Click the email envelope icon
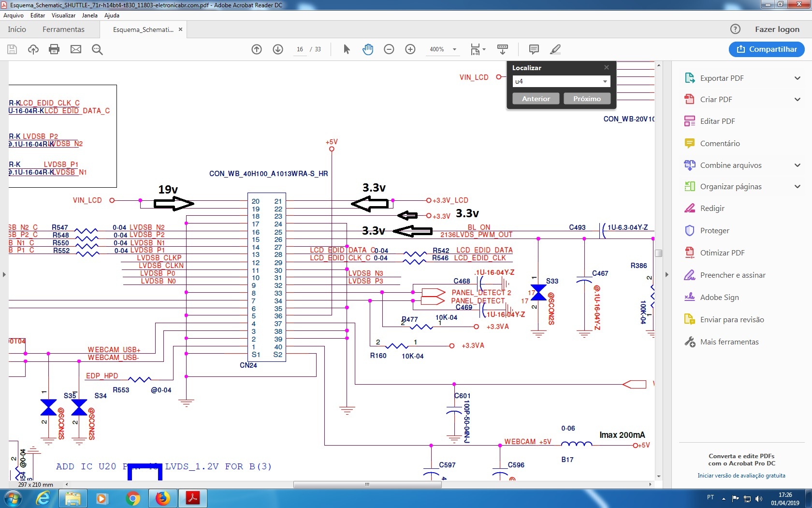 [76, 49]
